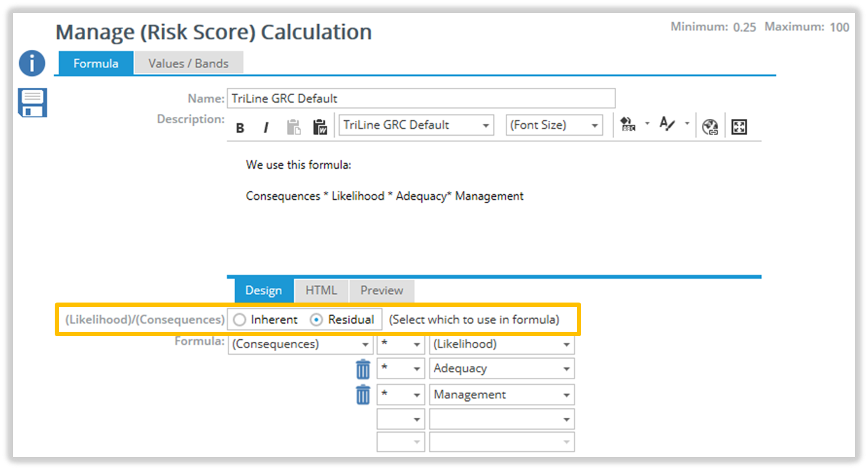Apply font color with the A icon

click(667, 125)
